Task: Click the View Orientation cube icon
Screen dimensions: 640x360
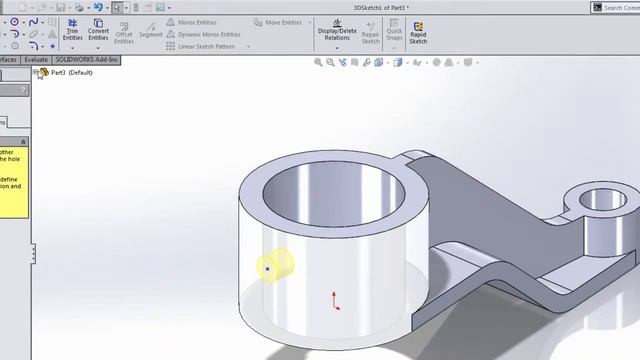Action: click(378, 62)
